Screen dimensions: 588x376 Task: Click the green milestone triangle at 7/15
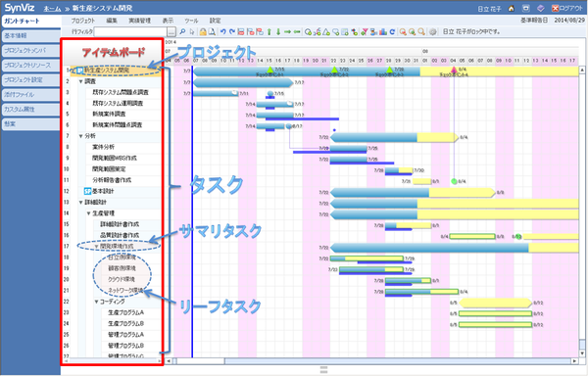point(270,70)
